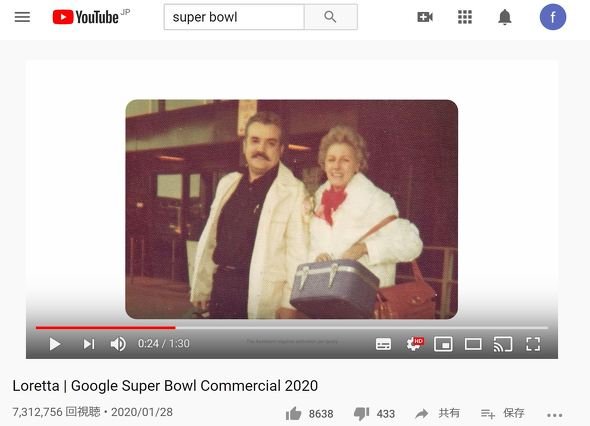
Task: Enter full screen mode
Action: point(533,344)
